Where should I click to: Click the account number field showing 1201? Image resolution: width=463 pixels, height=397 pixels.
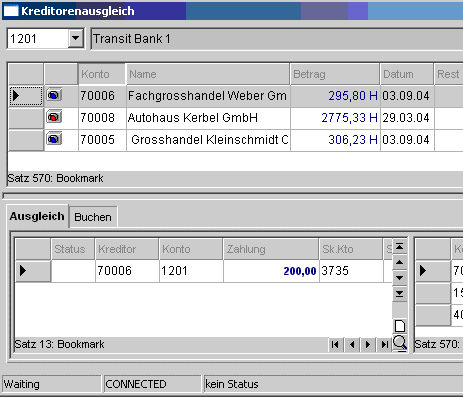[38, 39]
